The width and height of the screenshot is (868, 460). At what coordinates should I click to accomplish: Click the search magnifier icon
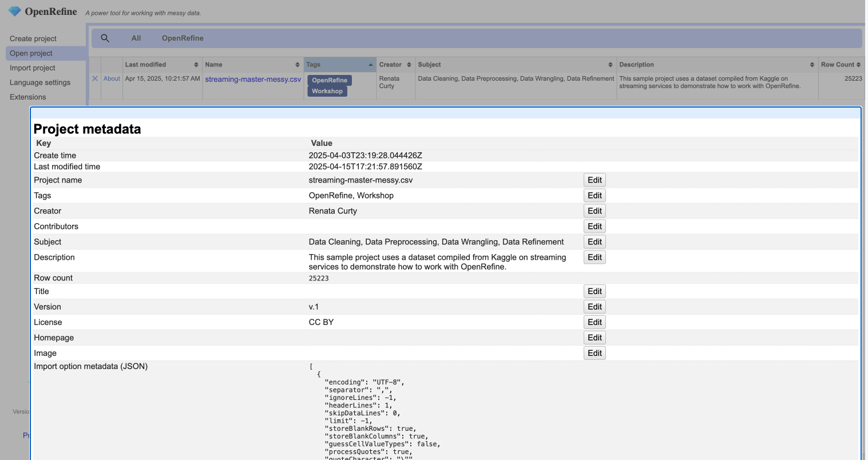coord(105,38)
